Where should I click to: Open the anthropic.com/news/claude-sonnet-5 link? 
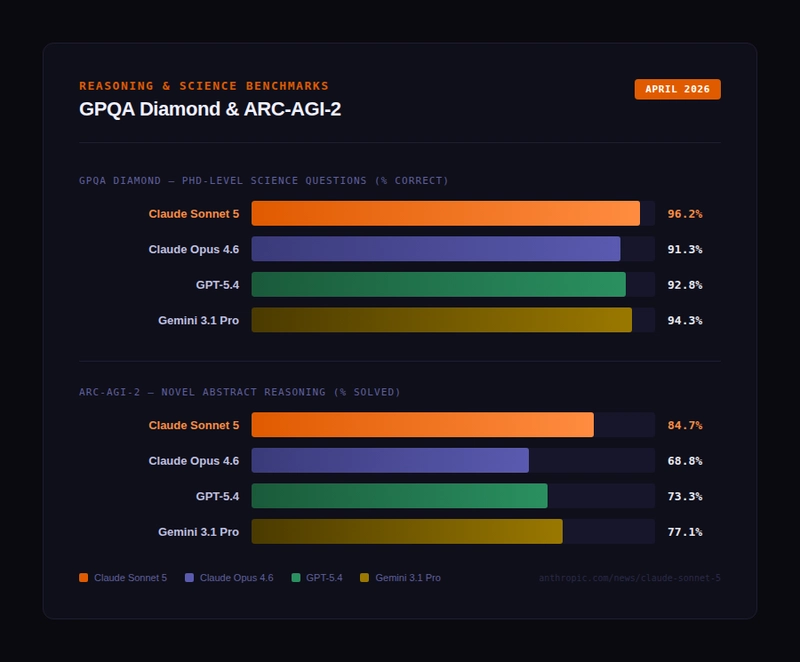point(629,578)
